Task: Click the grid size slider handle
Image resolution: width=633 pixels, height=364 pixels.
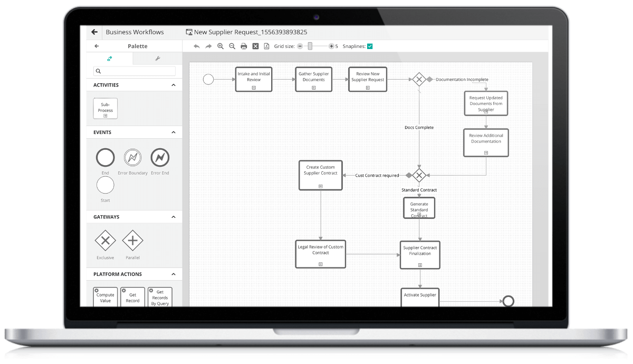Action: (x=310, y=46)
